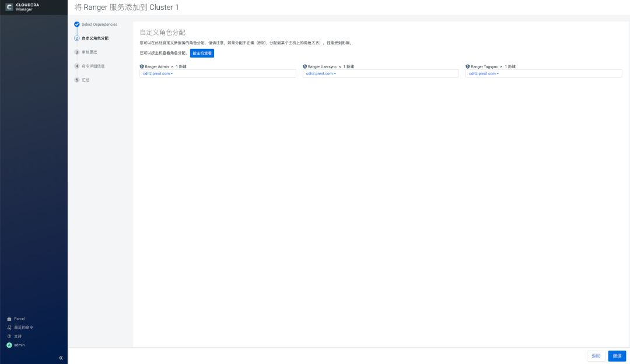Click inside the Ranger Usersync host field
The height and width of the screenshot is (364, 630).
point(380,73)
